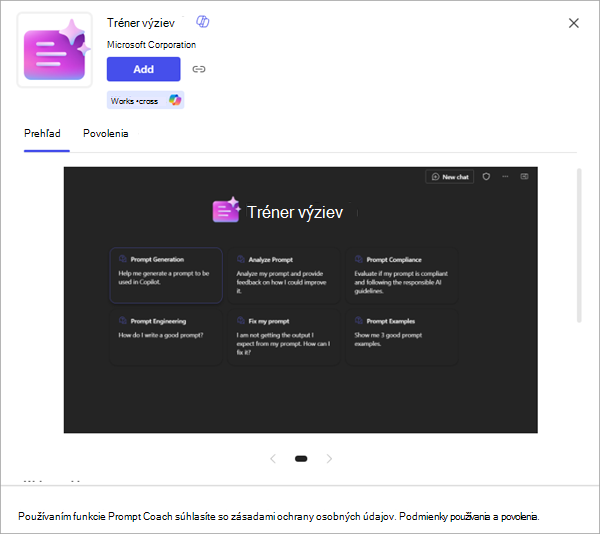Screen dimensions: 600x534
Task: Click Microsoft Corporation publisher name
Action: (152, 45)
